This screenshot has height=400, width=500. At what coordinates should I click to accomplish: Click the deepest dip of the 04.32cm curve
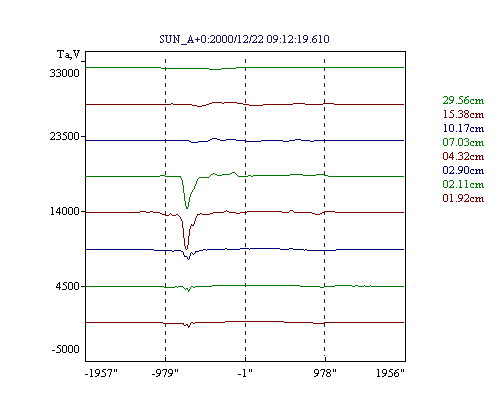coord(186,248)
